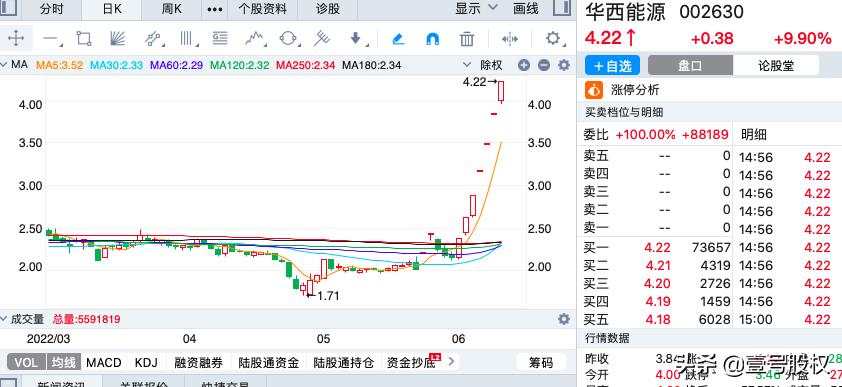Select 融资融券 indicator

[x=199, y=362]
